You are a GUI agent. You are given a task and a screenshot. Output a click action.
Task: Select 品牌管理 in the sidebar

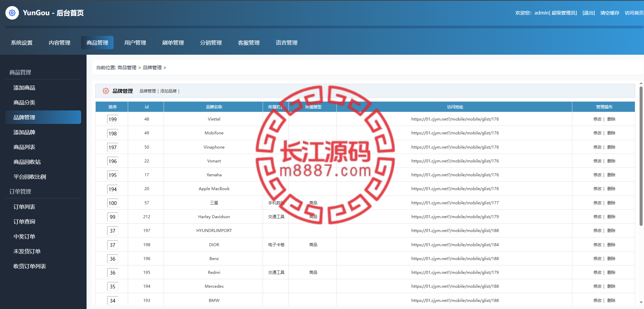[x=43, y=117]
